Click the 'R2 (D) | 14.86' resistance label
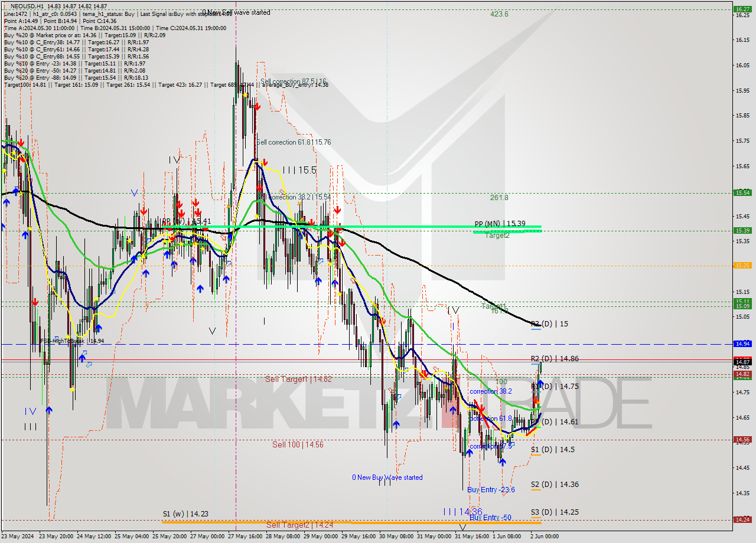The height and width of the screenshot is (543, 756). point(555,358)
